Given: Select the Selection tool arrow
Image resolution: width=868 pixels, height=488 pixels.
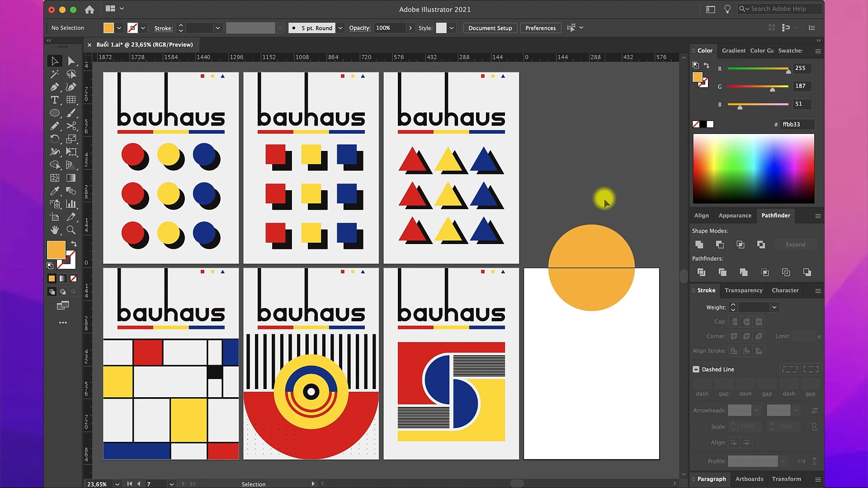Looking at the screenshot, I should pyautogui.click(x=55, y=61).
